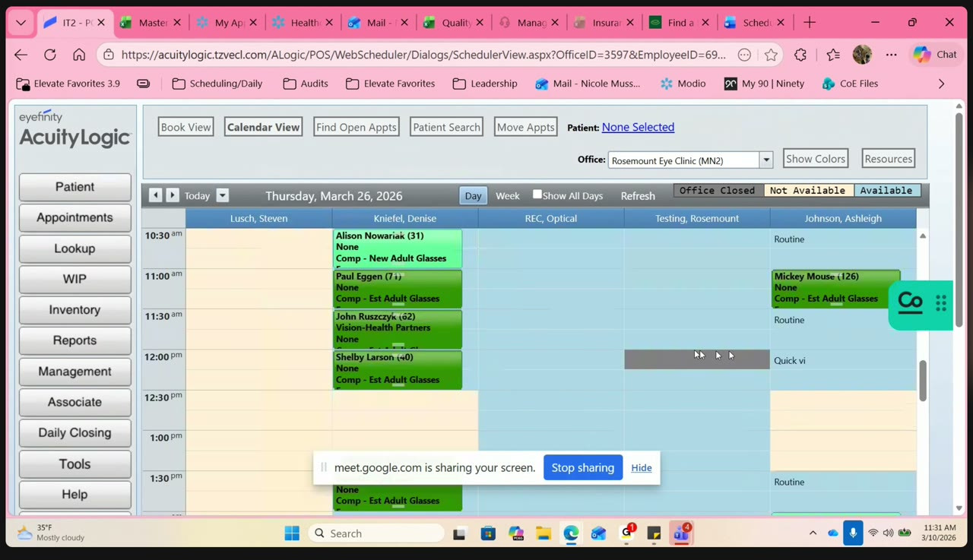Open Lookup sidebar menu
973x560 pixels.
74,248
